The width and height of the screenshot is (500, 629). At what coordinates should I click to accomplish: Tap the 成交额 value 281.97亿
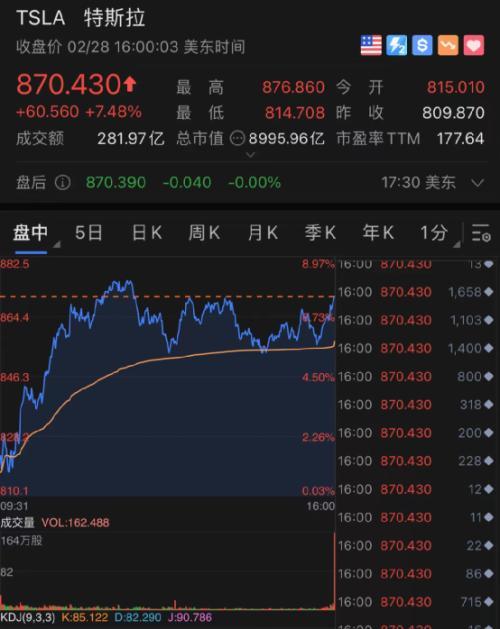pyautogui.click(x=131, y=139)
